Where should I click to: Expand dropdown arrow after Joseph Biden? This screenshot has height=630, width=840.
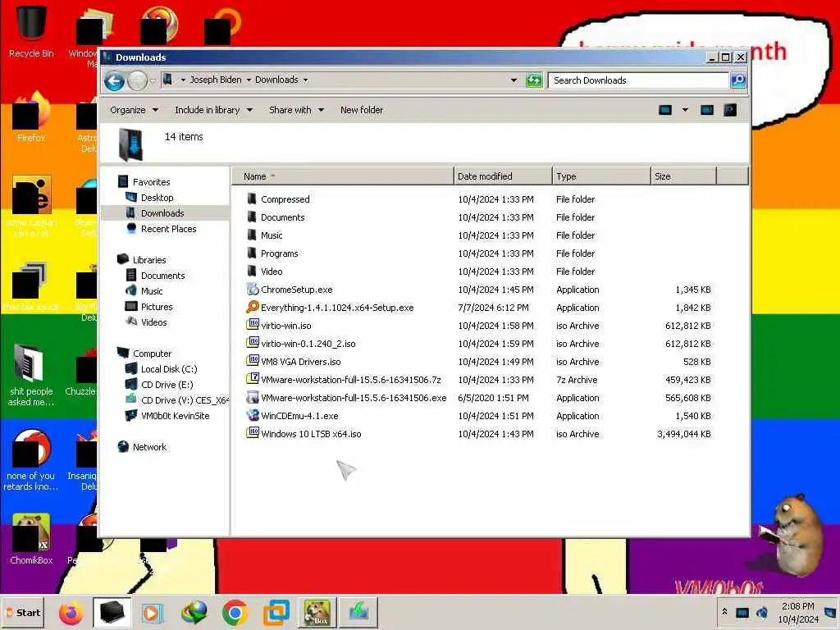point(249,80)
